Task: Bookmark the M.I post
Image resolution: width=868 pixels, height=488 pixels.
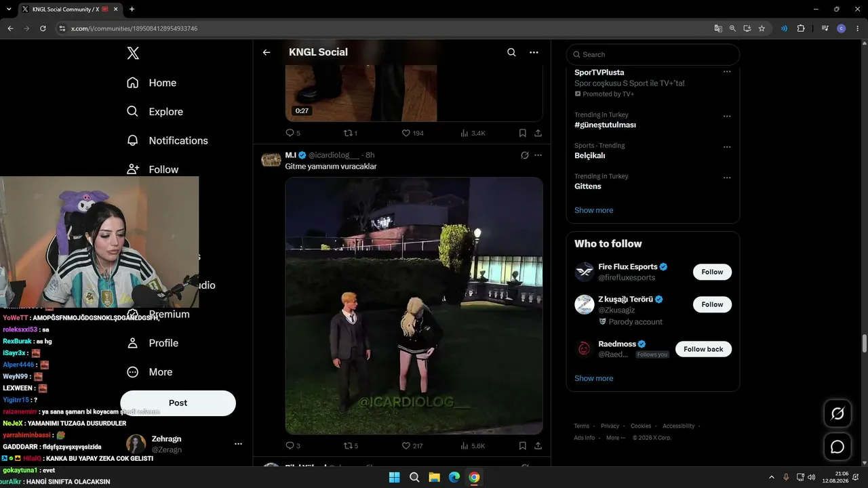Action: pos(522,446)
